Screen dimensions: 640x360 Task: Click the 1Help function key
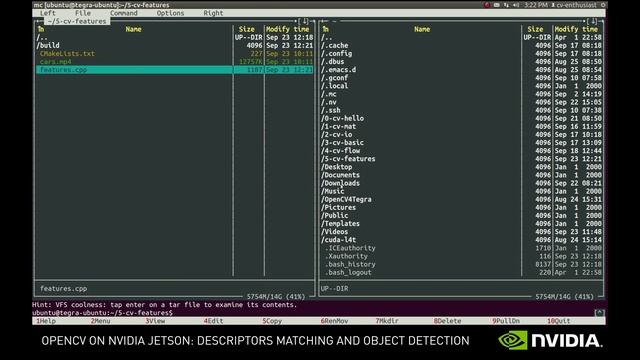(46, 321)
